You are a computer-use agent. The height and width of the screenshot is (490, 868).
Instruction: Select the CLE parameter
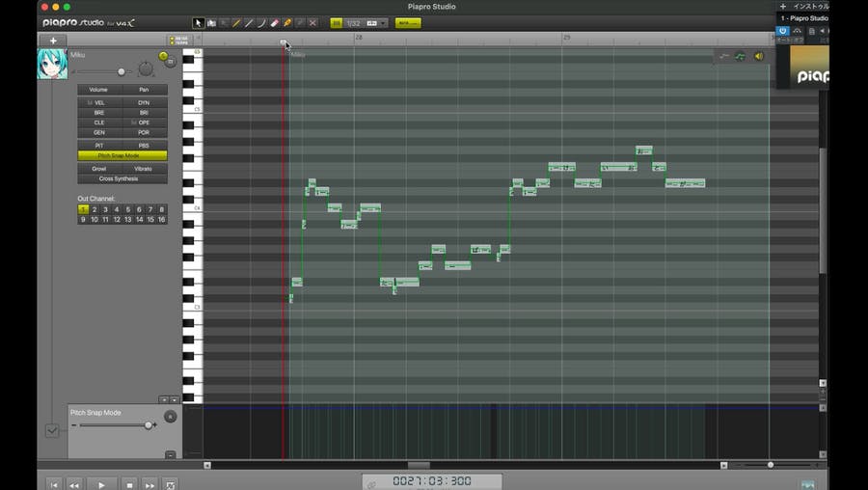[x=99, y=122]
